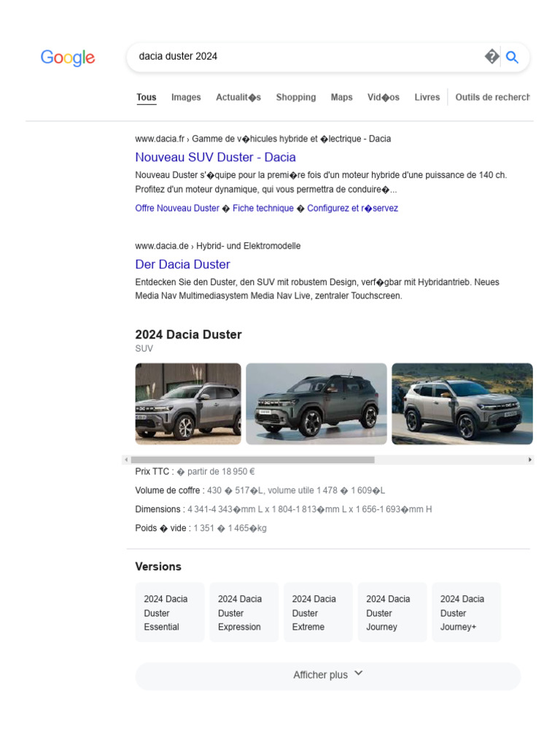Click the diamond icon in search box
Viewport: 560px width, 747px height.
click(492, 57)
